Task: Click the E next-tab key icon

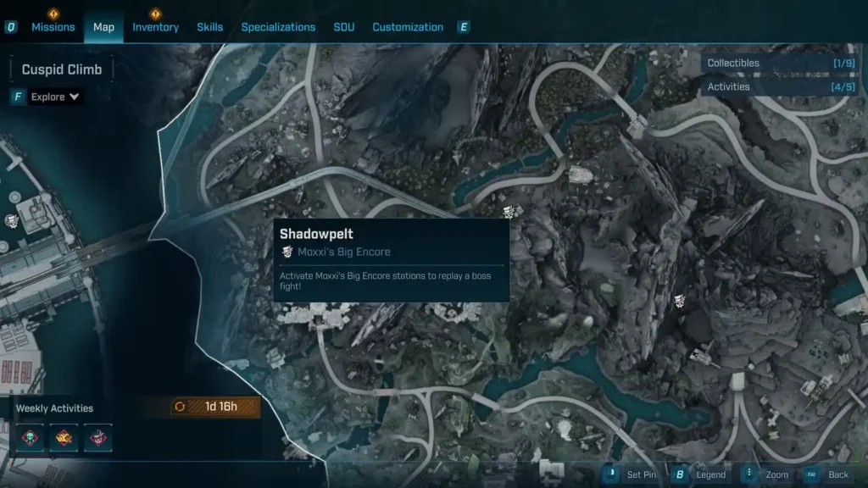Action: click(464, 27)
